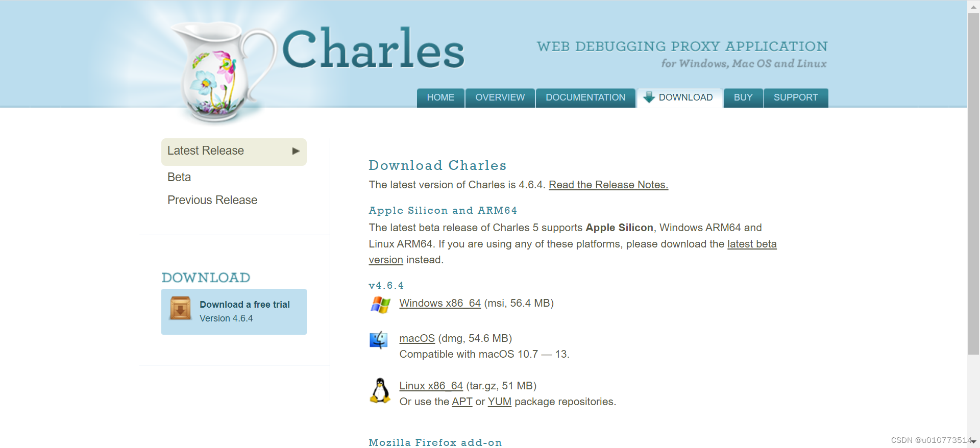980x448 pixels.
Task: Open the APT repository link
Action: pos(462,402)
